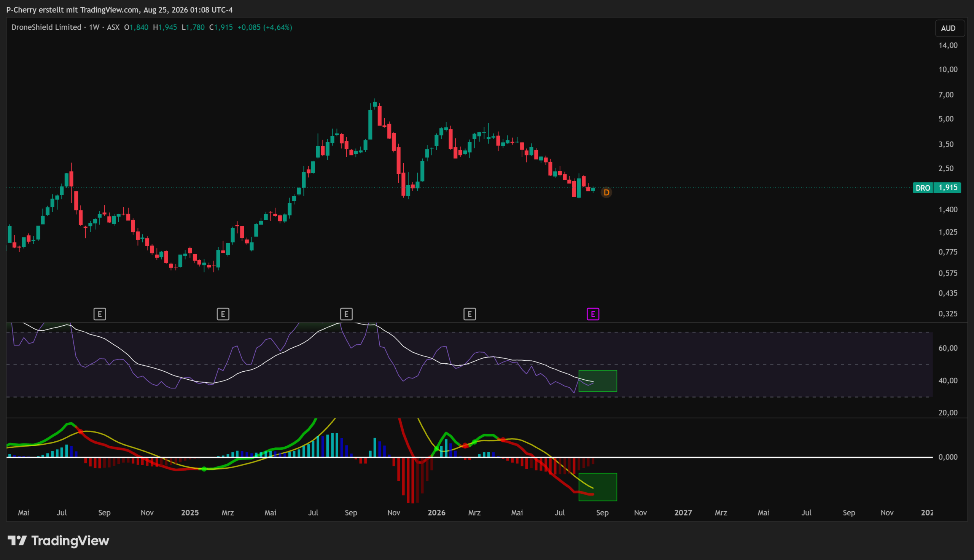Click the high value H1,945
The width and height of the screenshot is (974, 560).
(165, 27)
